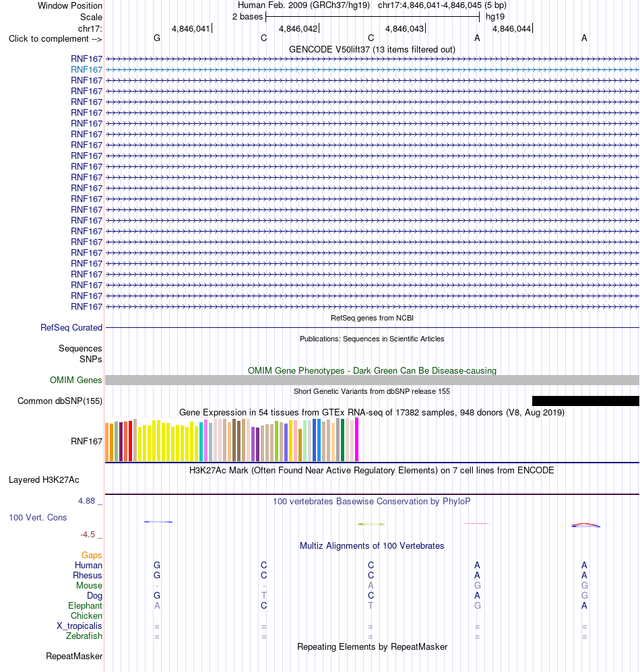Image resolution: width=640 pixels, height=672 pixels.
Task: Click 'RefSeq genes from NCBI' title
Action: point(372,318)
